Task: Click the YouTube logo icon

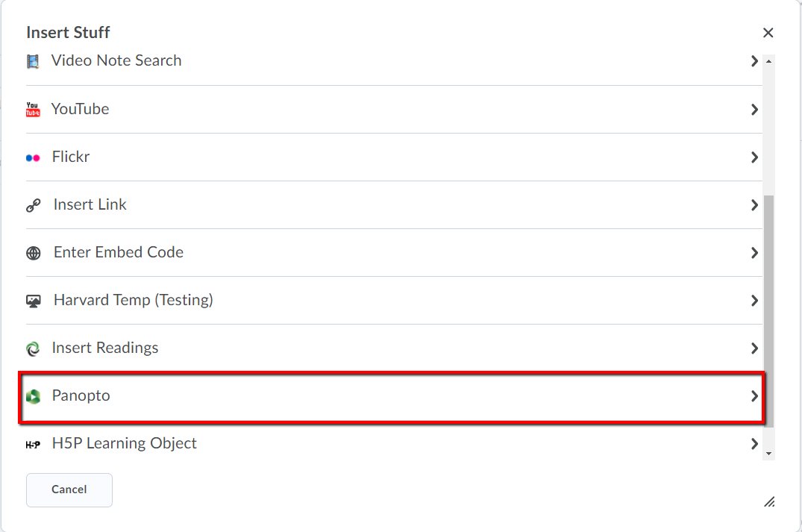Action: (33, 110)
